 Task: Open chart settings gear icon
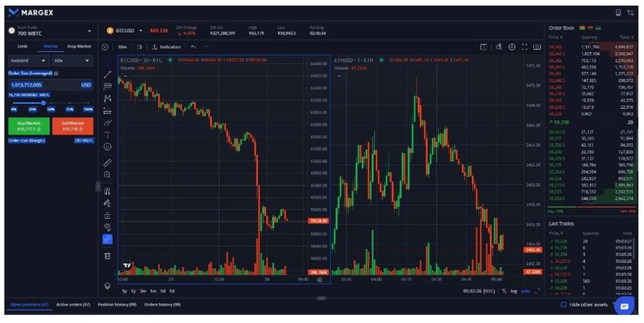(x=512, y=47)
